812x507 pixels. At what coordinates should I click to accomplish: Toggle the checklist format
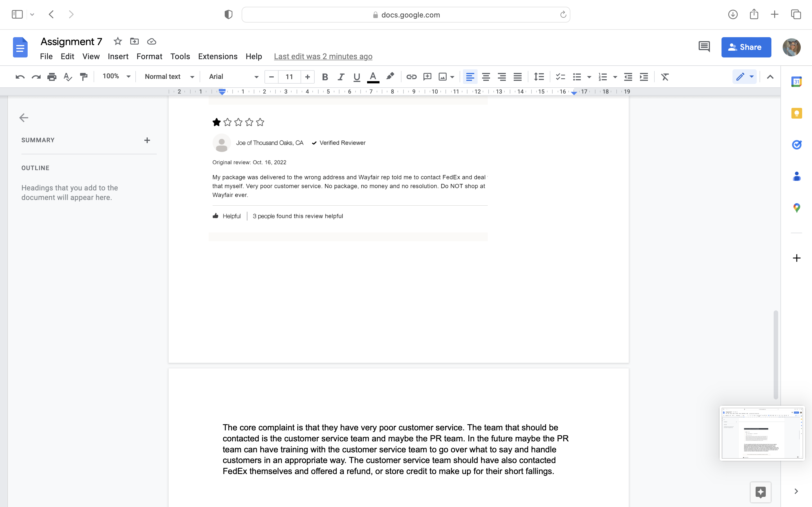[560, 77]
